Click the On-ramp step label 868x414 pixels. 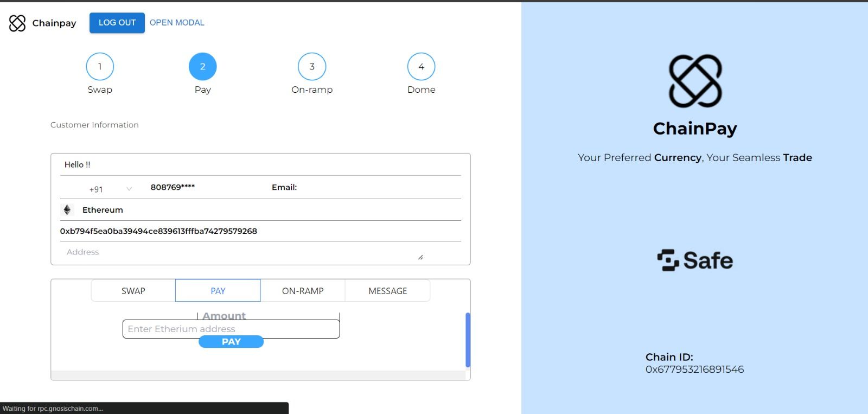pos(312,90)
